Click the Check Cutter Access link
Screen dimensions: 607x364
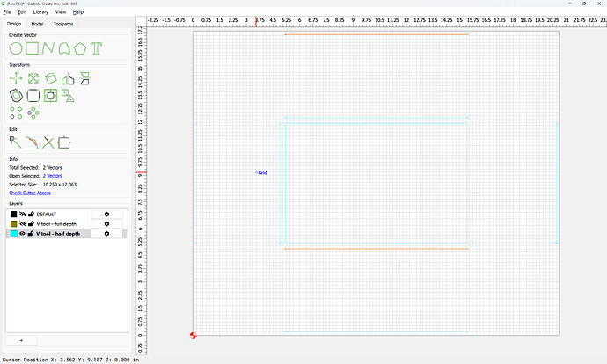(30, 193)
